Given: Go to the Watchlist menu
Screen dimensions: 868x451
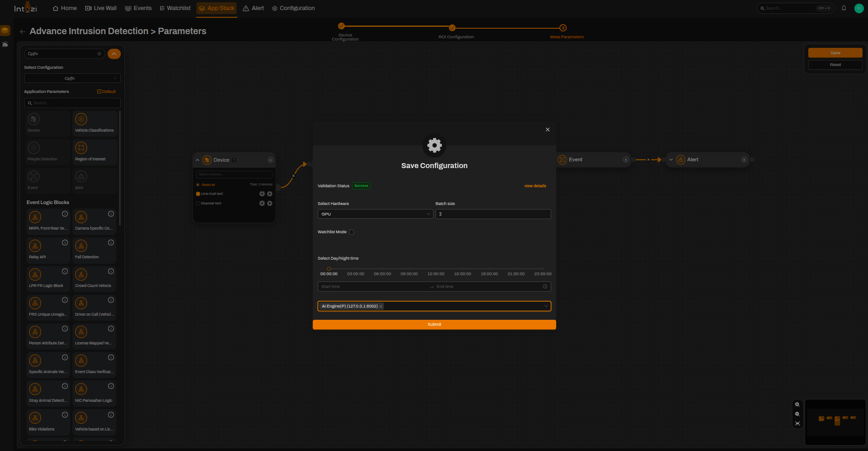Looking at the screenshot, I should coord(175,8).
